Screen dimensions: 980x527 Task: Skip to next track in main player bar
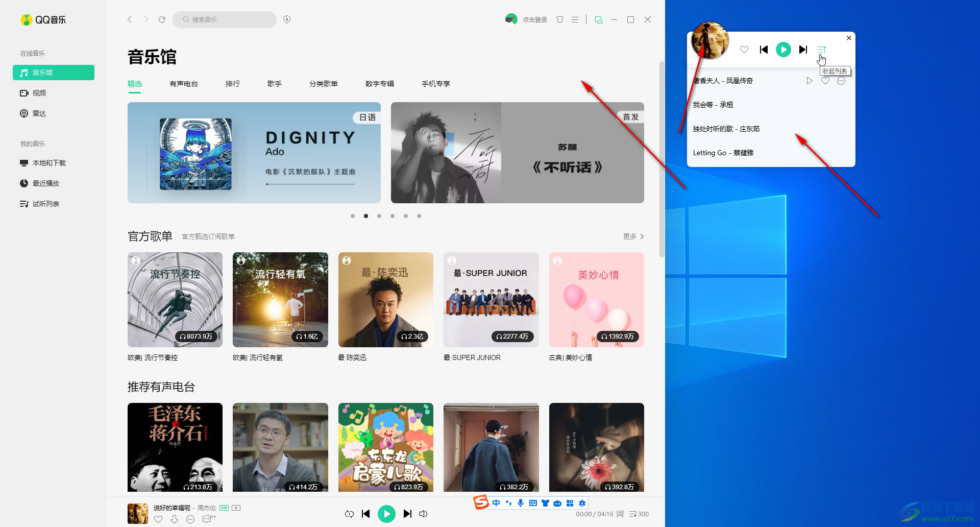coord(407,514)
